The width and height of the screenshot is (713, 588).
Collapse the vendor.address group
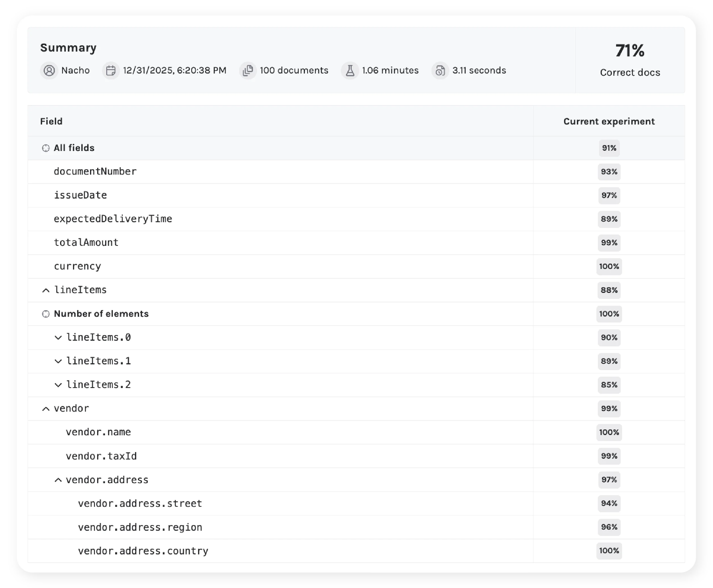click(58, 480)
